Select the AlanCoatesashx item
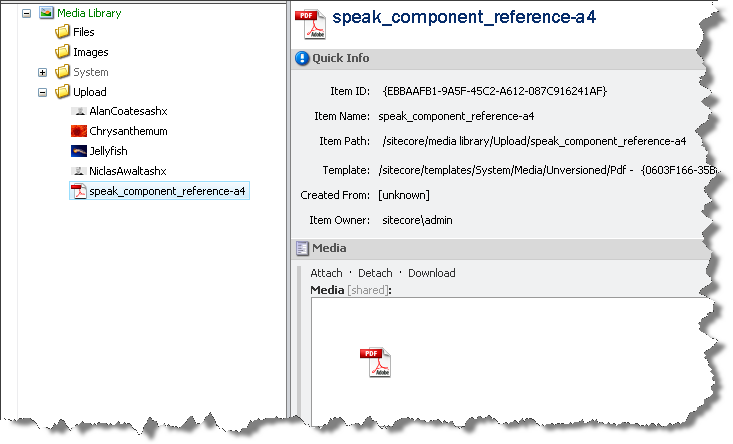This screenshot has width=733, height=444. pyautogui.click(x=128, y=111)
